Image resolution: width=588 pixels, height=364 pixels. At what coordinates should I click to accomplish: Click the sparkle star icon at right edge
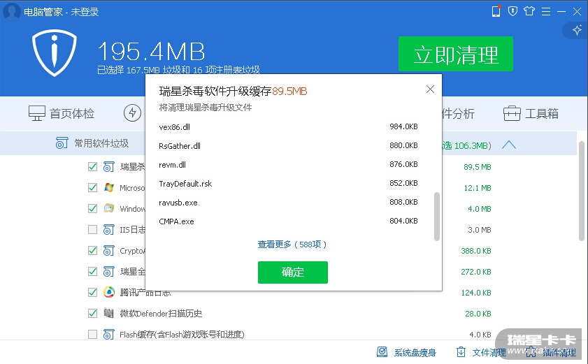coord(577,30)
